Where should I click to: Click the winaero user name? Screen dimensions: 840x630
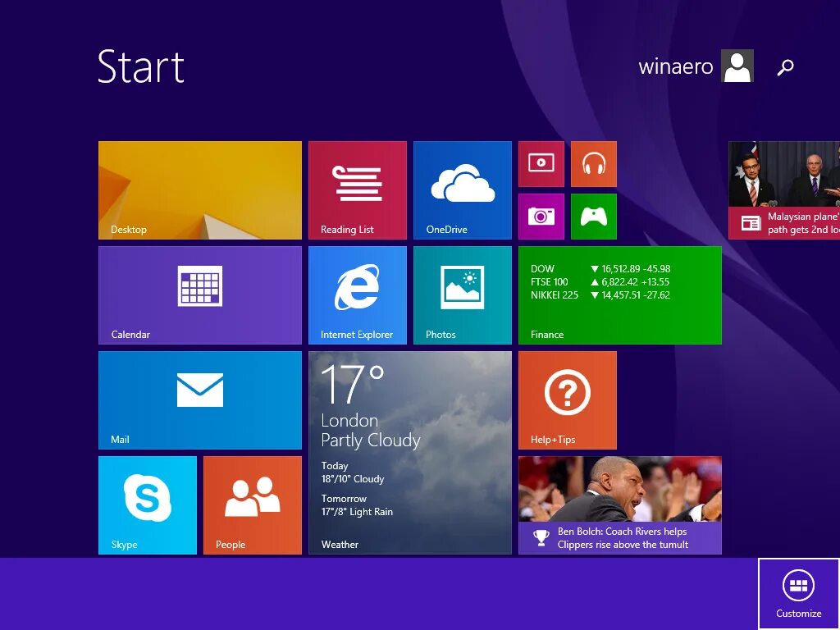click(676, 66)
